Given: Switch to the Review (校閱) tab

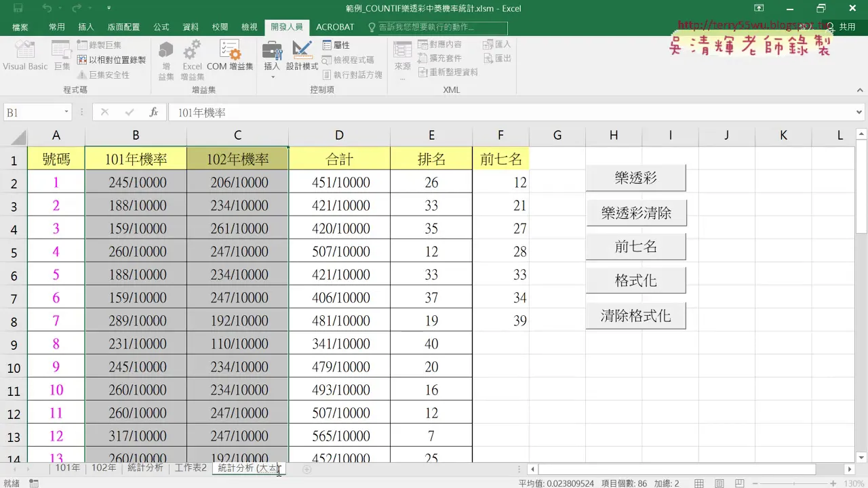Looking at the screenshot, I should 220,27.
